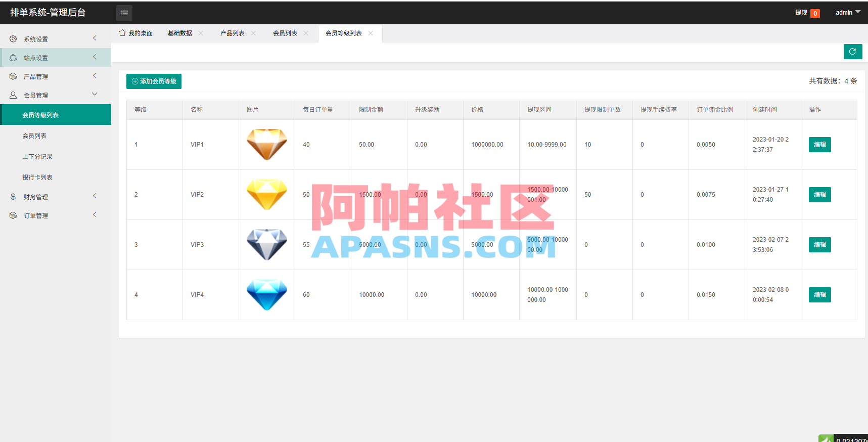Switch to the 会员列表 tab
Viewport: 868px width, 442px height.
coord(285,33)
